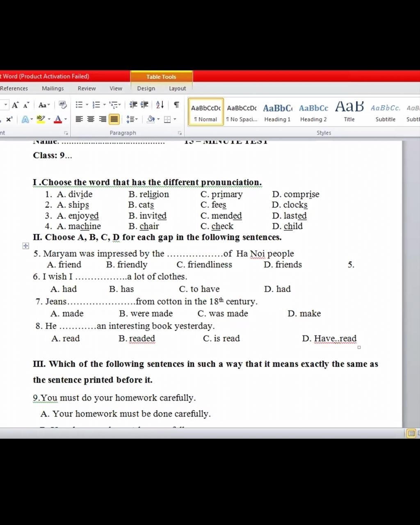This screenshot has height=525, width=420.
Task: Click the misspelled word 'readed'
Action: (142, 338)
